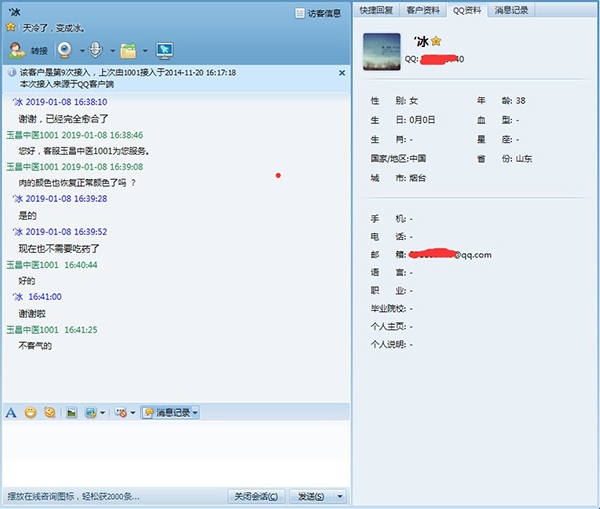Image resolution: width=600 pixels, height=509 pixels.
Task: Start a microphone voice call
Action: click(x=96, y=49)
